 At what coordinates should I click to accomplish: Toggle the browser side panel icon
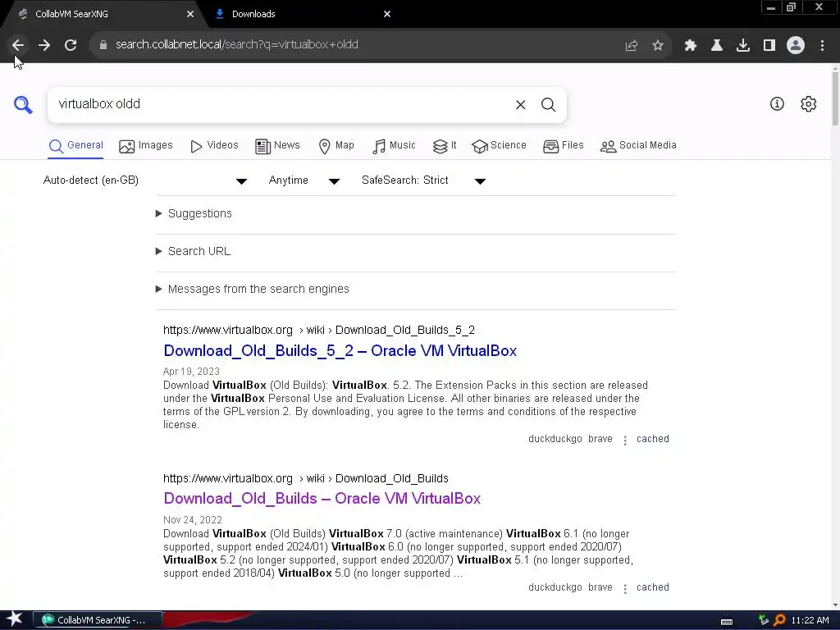point(769,46)
